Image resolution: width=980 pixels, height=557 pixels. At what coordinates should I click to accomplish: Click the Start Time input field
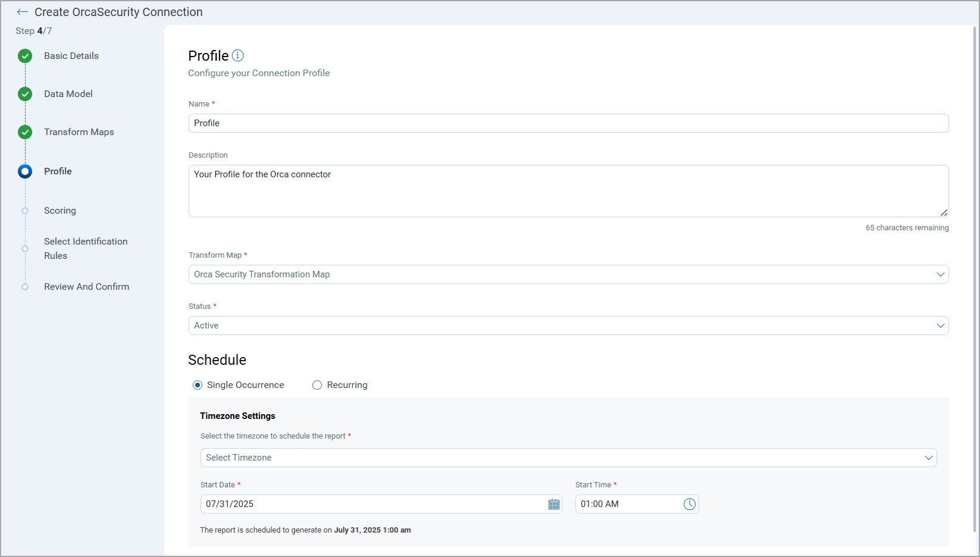pos(637,504)
